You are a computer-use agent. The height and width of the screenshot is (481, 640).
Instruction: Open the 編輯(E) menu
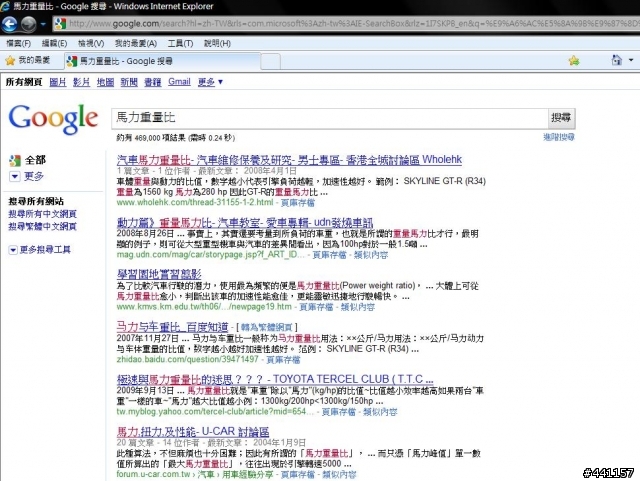click(x=54, y=43)
